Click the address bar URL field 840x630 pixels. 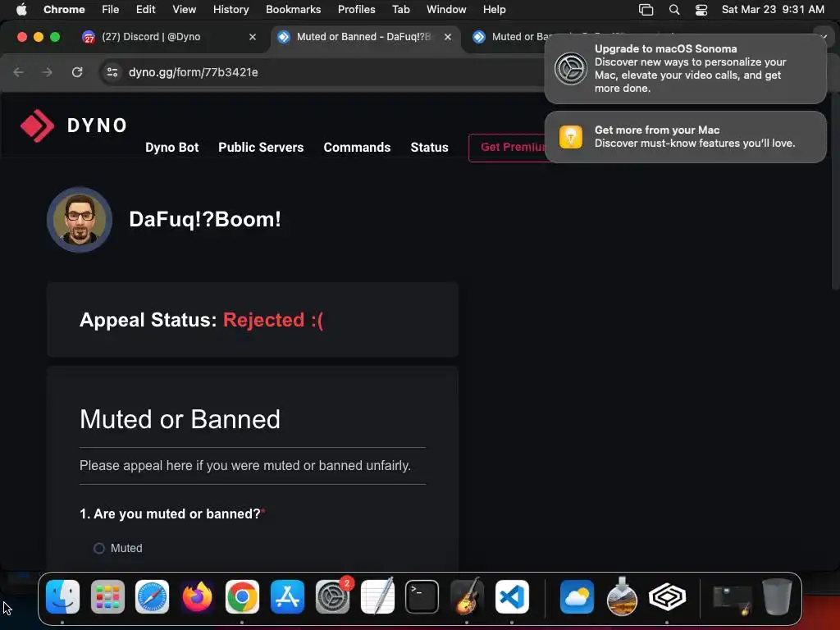(x=322, y=72)
